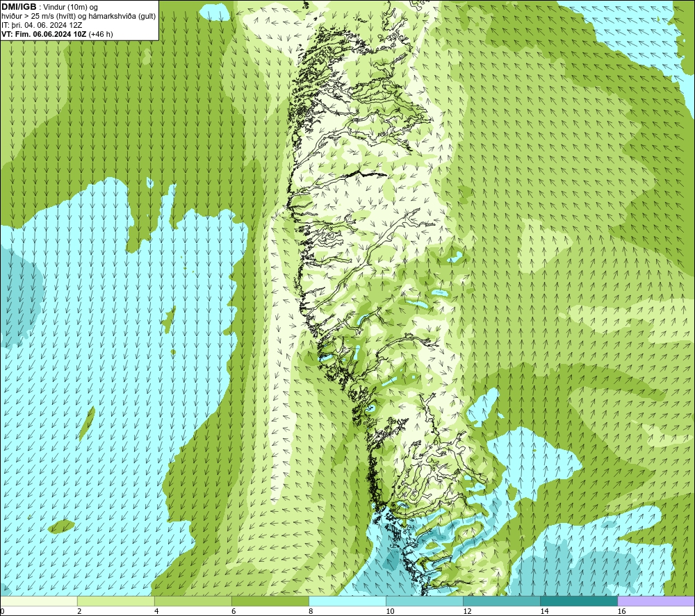Click the purple above-16 m/s color bar segment
This screenshot has height=616, width=695.
tap(656, 601)
